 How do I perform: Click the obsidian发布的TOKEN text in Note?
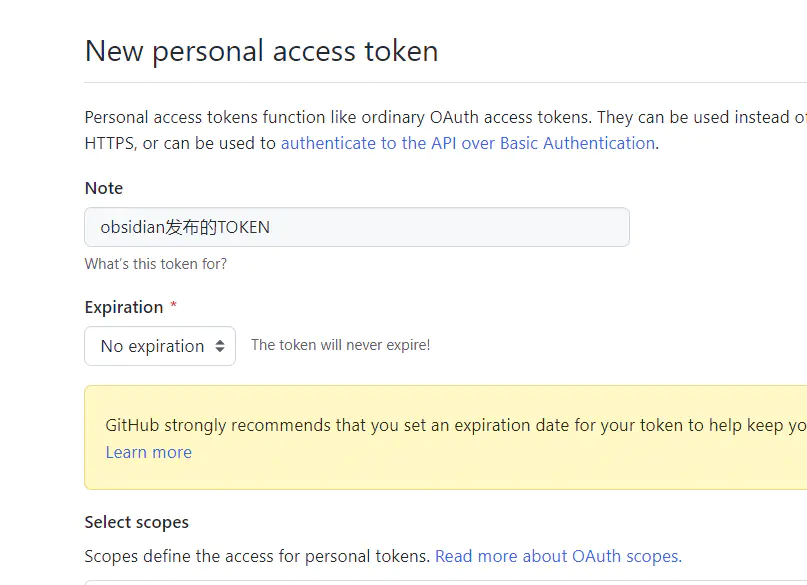(x=185, y=227)
